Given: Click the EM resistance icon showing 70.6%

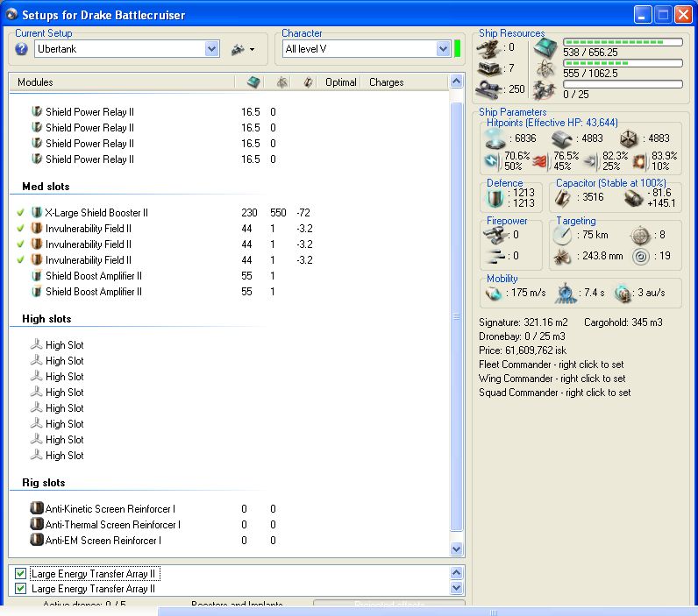Looking at the screenshot, I should click(x=492, y=161).
